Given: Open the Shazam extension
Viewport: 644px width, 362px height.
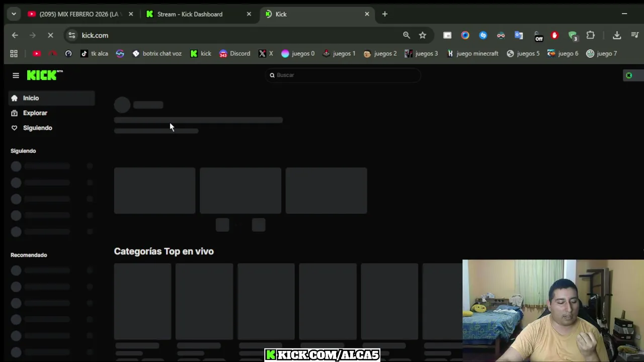Looking at the screenshot, I should coord(483,35).
